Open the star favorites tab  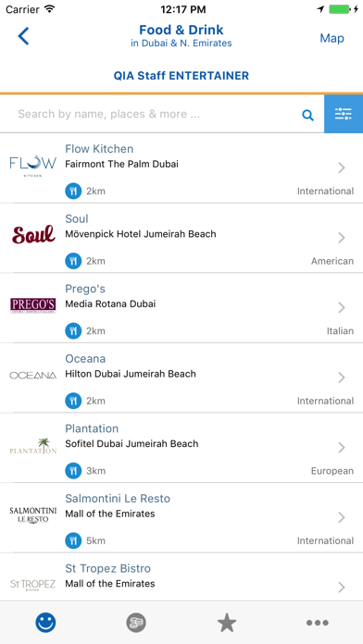(227, 623)
